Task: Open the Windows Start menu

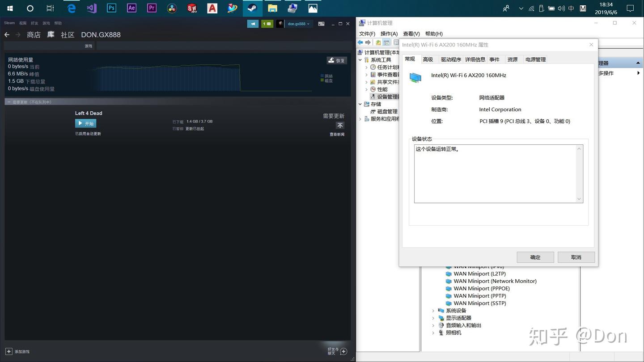Action: click(10, 8)
